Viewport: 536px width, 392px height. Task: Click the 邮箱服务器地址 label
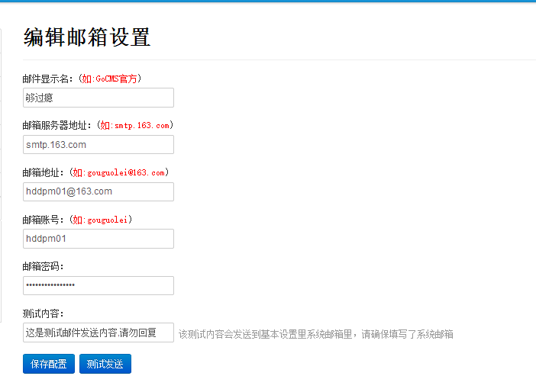[57, 125]
